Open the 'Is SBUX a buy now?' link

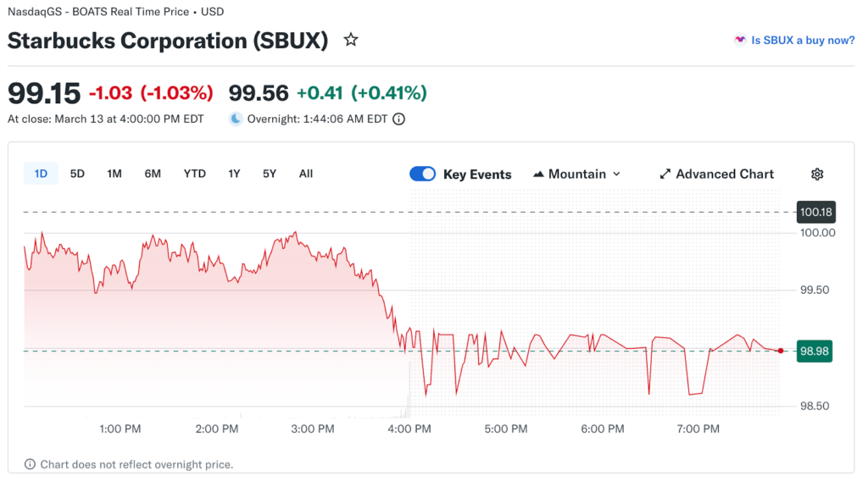click(803, 40)
